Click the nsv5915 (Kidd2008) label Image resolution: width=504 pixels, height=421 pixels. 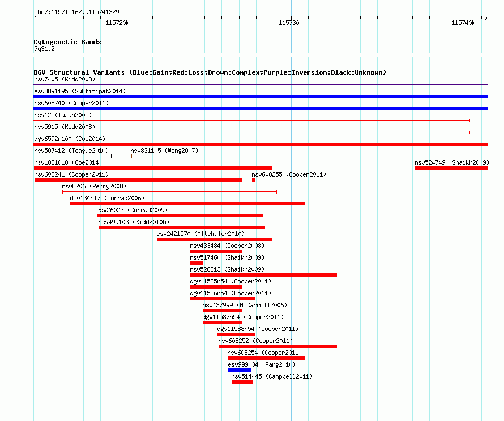click(65, 127)
